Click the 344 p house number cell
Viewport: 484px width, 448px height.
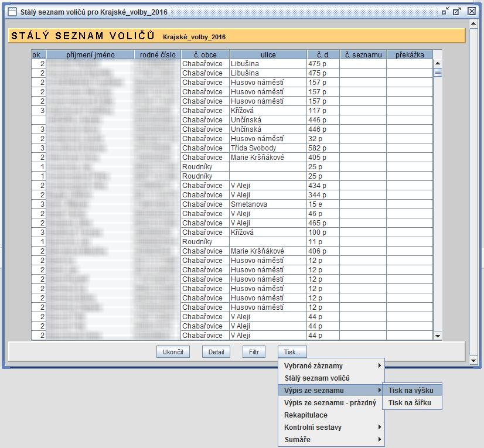(x=323, y=194)
